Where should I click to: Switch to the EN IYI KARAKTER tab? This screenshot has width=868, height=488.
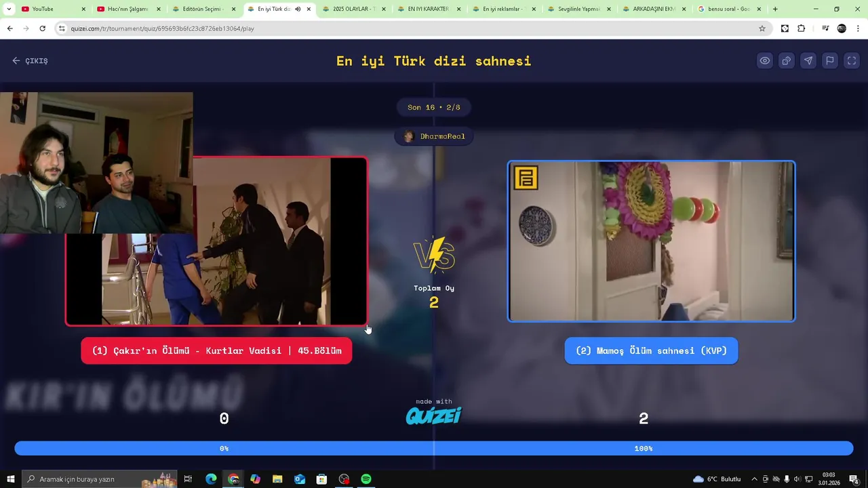pos(429,9)
